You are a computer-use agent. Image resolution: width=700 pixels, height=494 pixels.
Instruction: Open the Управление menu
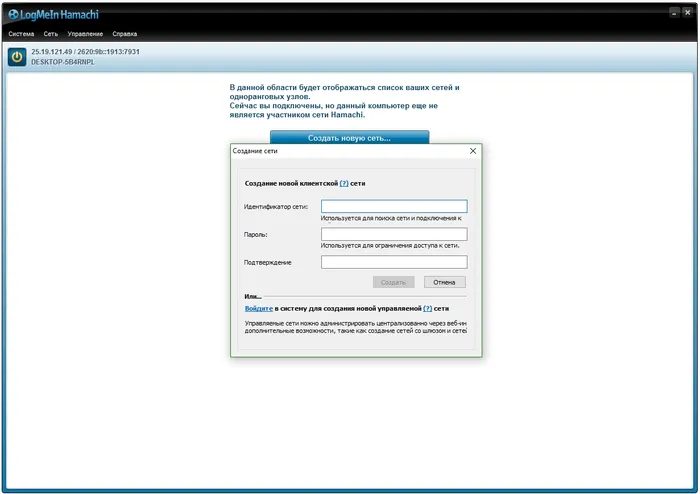pyautogui.click(x=85, y=34)
